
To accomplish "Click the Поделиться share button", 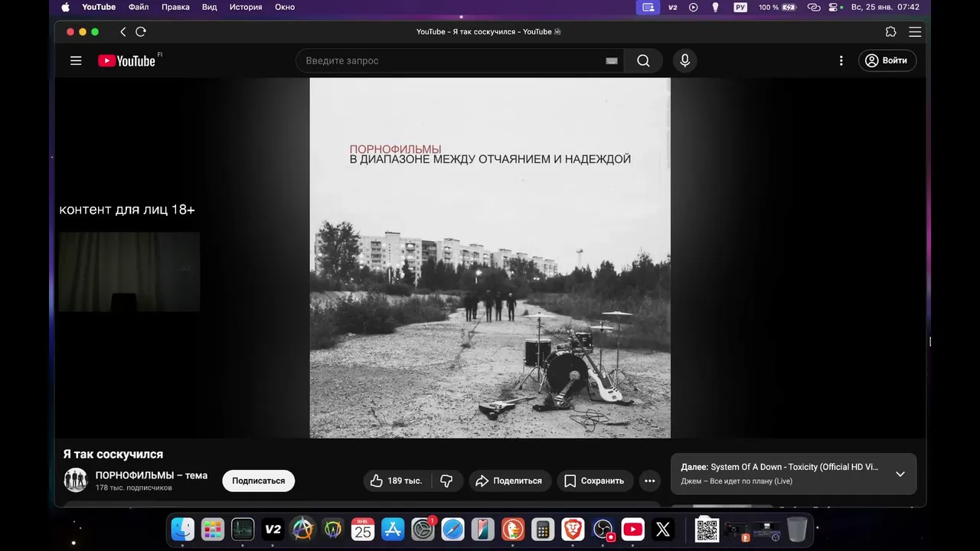I will [x=509, y=481].
